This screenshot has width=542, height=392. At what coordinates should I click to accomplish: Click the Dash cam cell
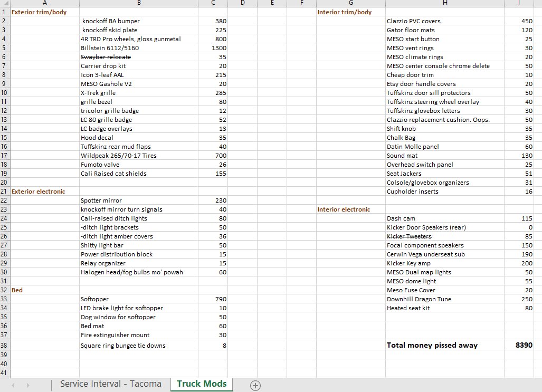[445, 218]
